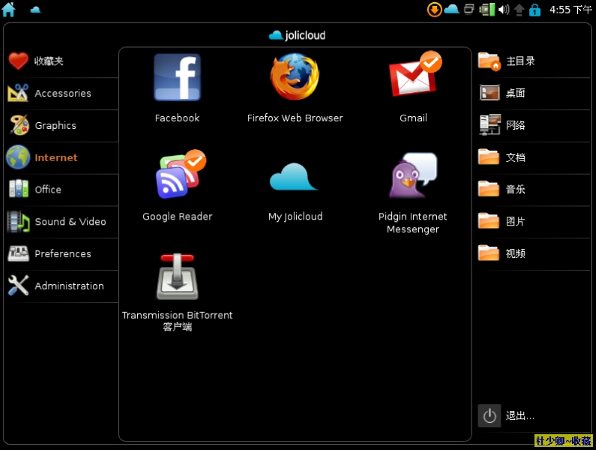The width and height of the screenshot is (596, 450).
Task: Open the 文档 documents folder
Action: click(x=533, y=157)
